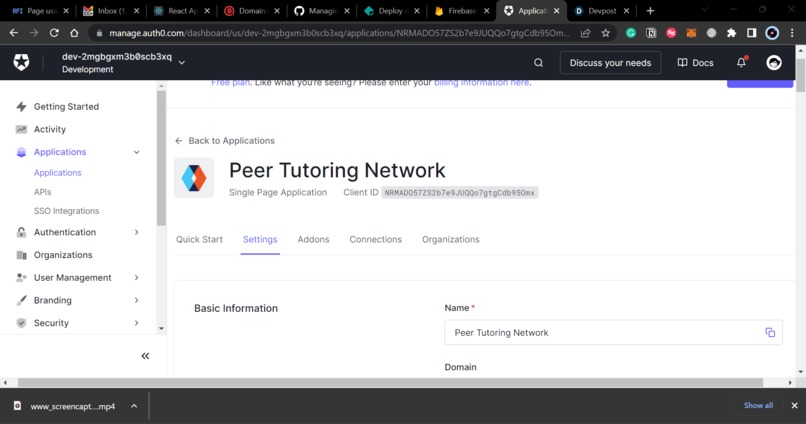Click the sidebar vertical scrollbar
806x424 pixels.
[x=161, y=158]
